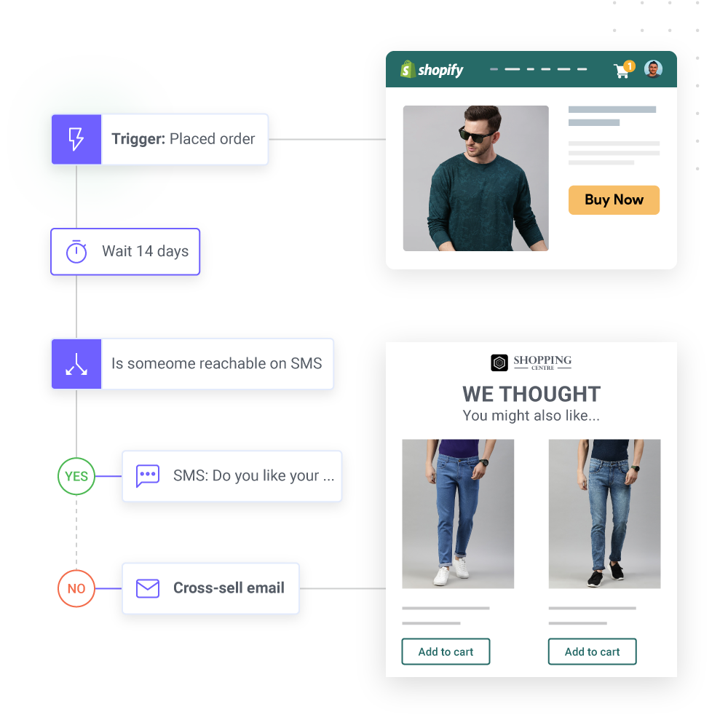Image resolution: width=728 pixels, height=728 pixels.
Task: Click the Shopping Centre logo
Action: pyautogui.click(x=531, y=363)
